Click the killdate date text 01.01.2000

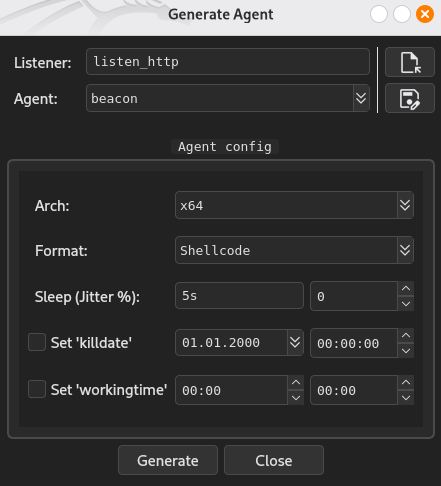tap(221, 343)
